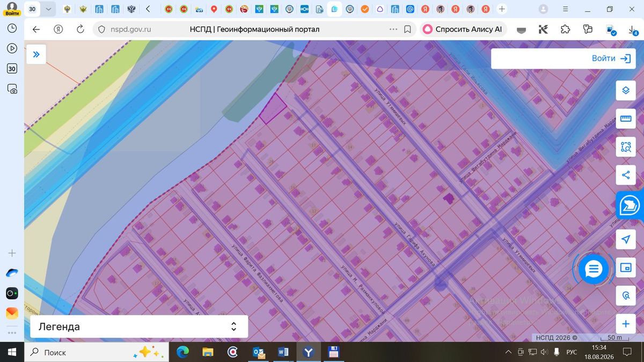Click the 50 m scale bar
Image resolution: width=644 pixels, height=362 pixels.
614,338
